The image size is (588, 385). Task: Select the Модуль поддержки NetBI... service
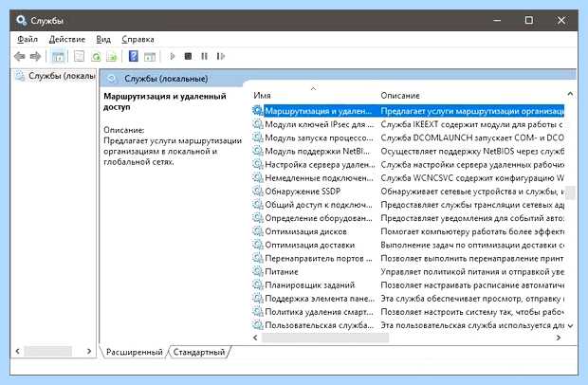317,151
